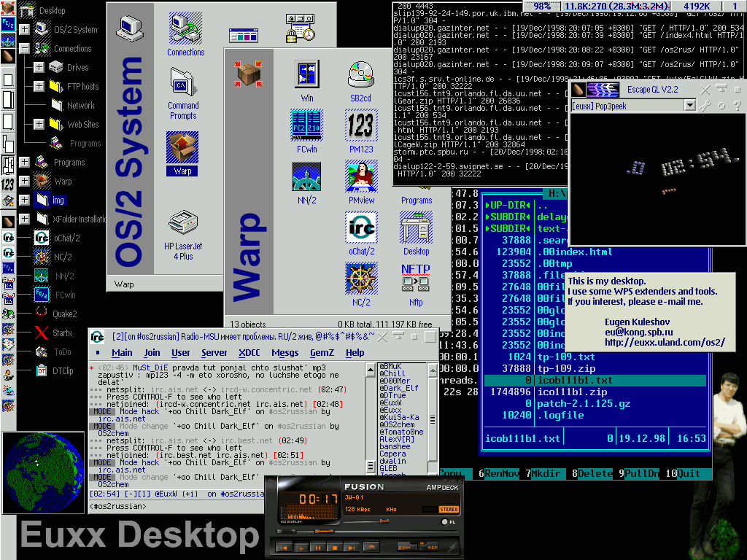Open oChat/2 irc icon in Warp folder window
This screenshot has height=560, width=747.
[x=361, y=227]
